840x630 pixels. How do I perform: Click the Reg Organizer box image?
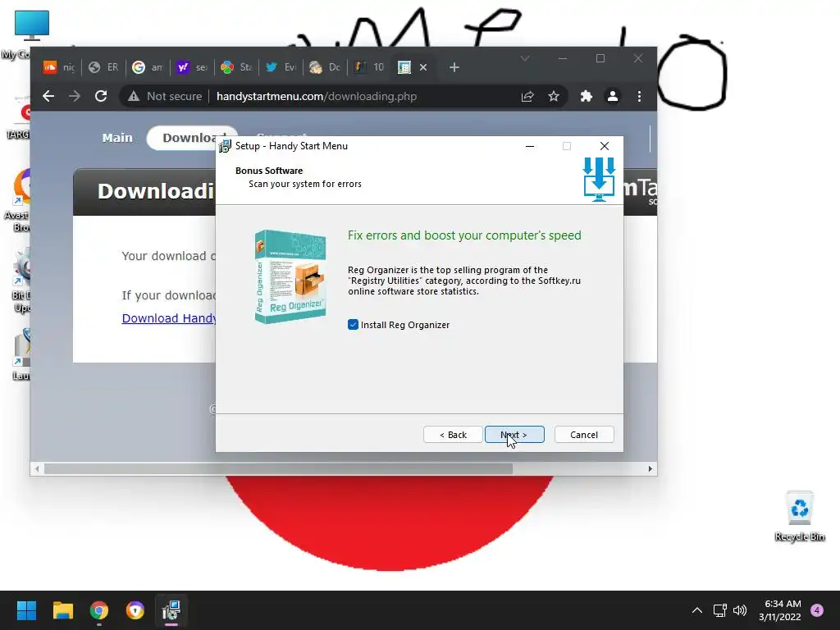coord(290,276)
